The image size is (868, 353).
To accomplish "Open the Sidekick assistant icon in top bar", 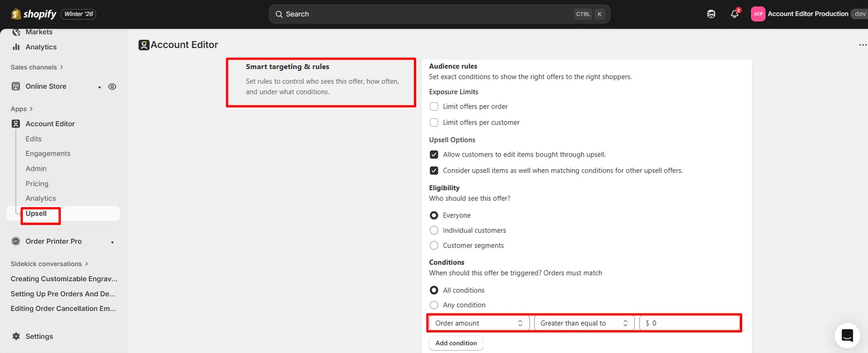I will click(x=711, y=14).
